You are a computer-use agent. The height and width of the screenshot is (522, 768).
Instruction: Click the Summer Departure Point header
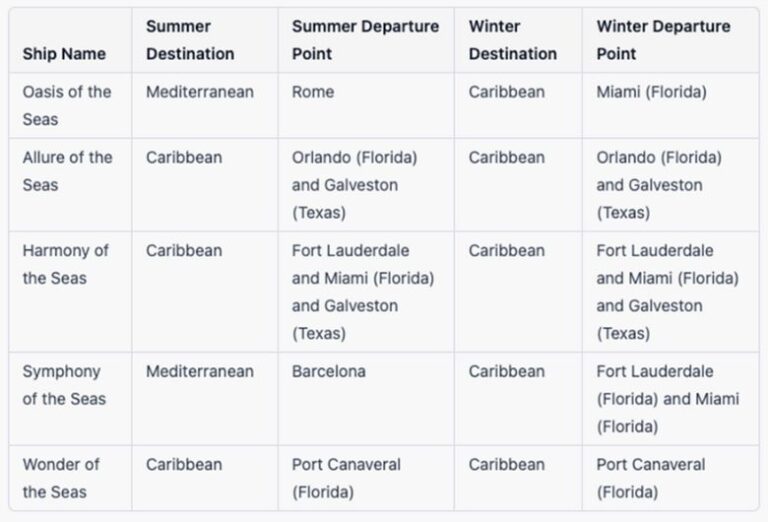[365, 40]
